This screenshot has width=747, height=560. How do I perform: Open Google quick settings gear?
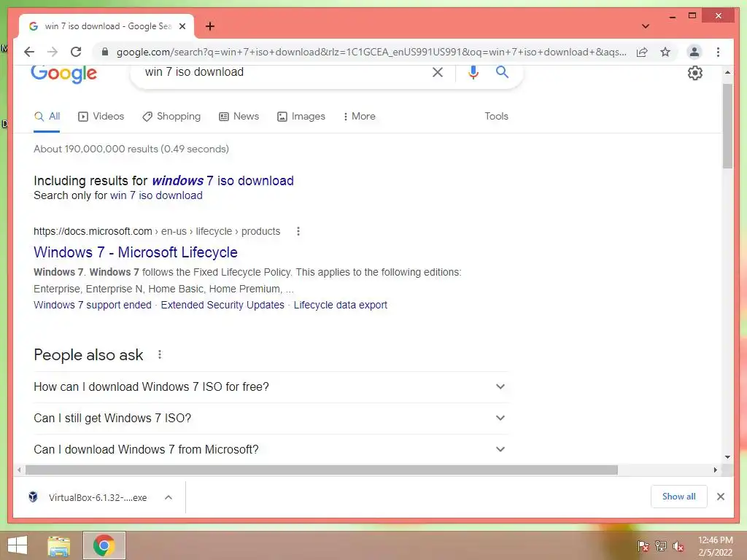click(695, 73)
